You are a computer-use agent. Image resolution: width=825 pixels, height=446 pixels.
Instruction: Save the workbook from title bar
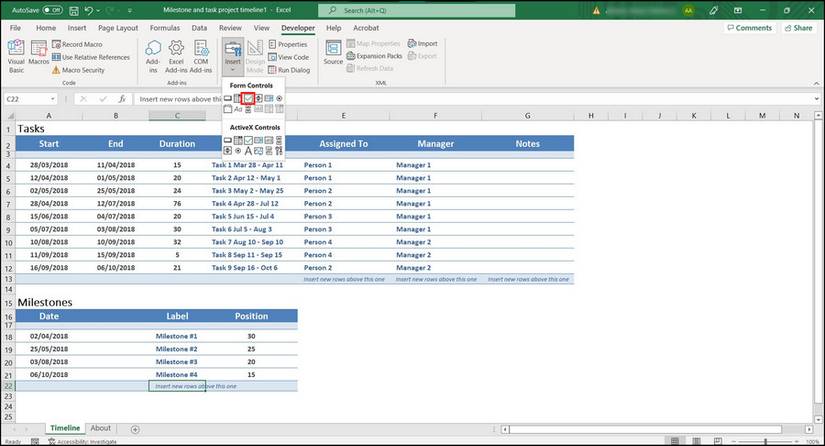pyautogui.click(x=74, y=10)
